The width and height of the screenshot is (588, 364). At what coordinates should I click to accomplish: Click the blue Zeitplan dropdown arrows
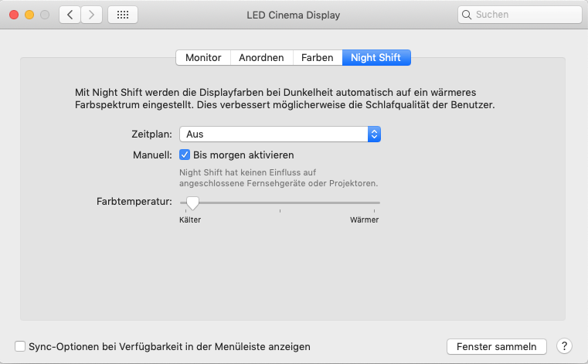coord(374,134)
